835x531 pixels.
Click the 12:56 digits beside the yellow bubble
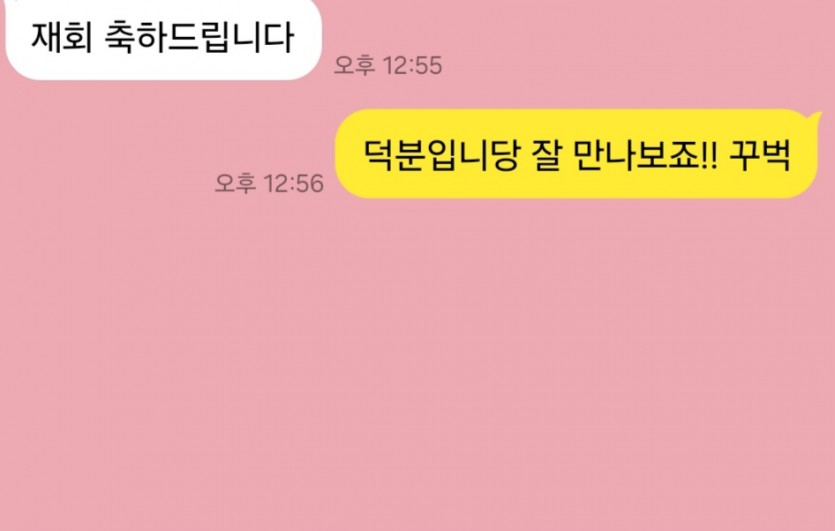pyautogui.click(x=294, y=183)
